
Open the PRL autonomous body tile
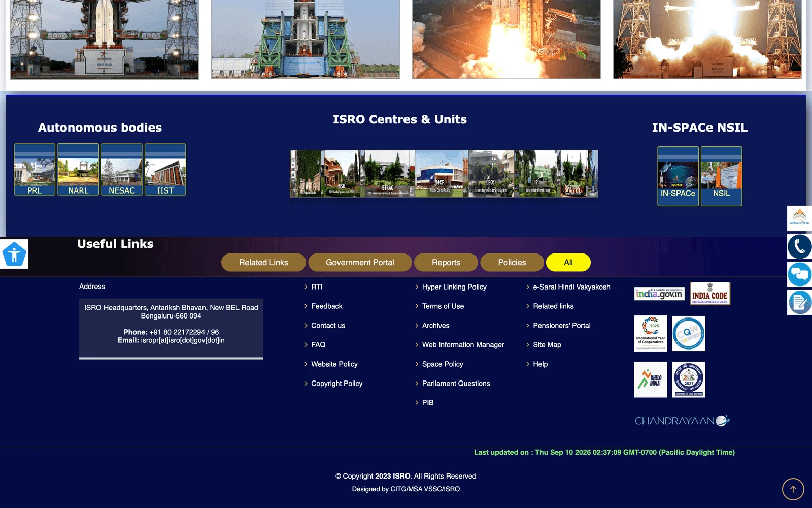35,169
